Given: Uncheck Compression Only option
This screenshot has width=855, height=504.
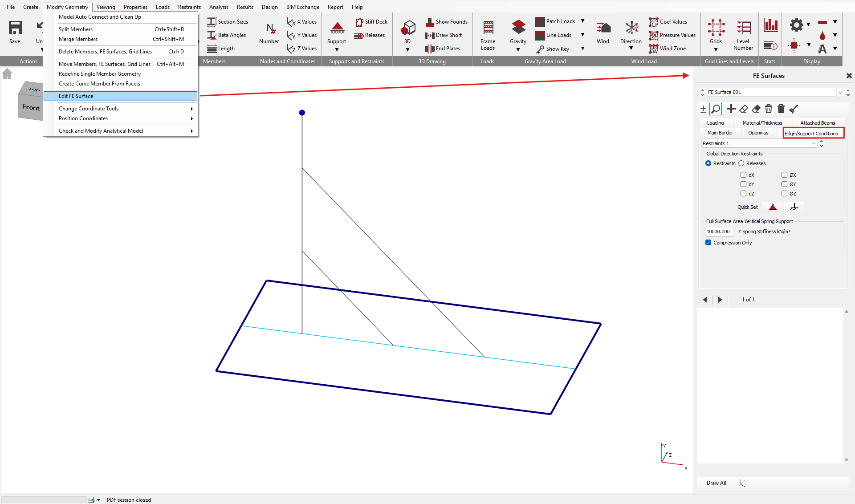Looking at the screenshot, I should click(x=708, y=242).
